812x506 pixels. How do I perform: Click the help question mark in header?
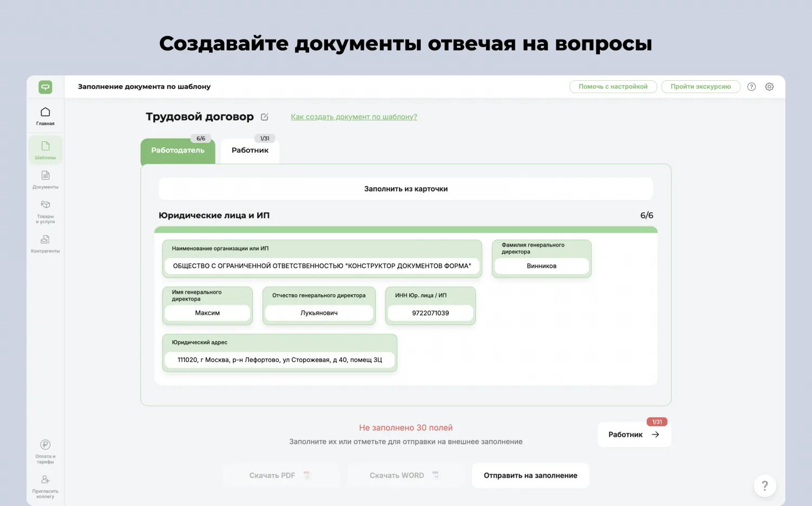[x=751, y=87]
